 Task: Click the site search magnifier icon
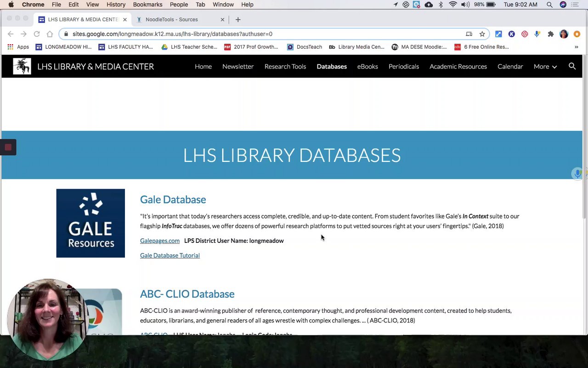point(572,66)
